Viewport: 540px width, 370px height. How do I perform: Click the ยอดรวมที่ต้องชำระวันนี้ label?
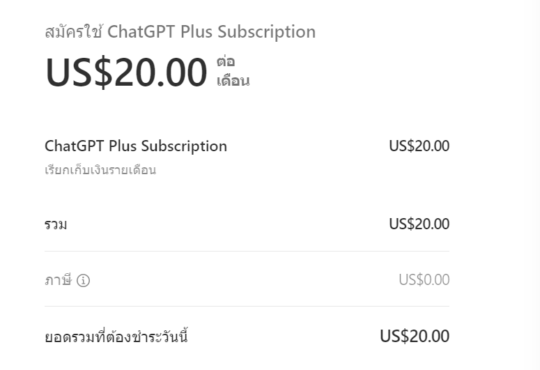coord(116,336)
